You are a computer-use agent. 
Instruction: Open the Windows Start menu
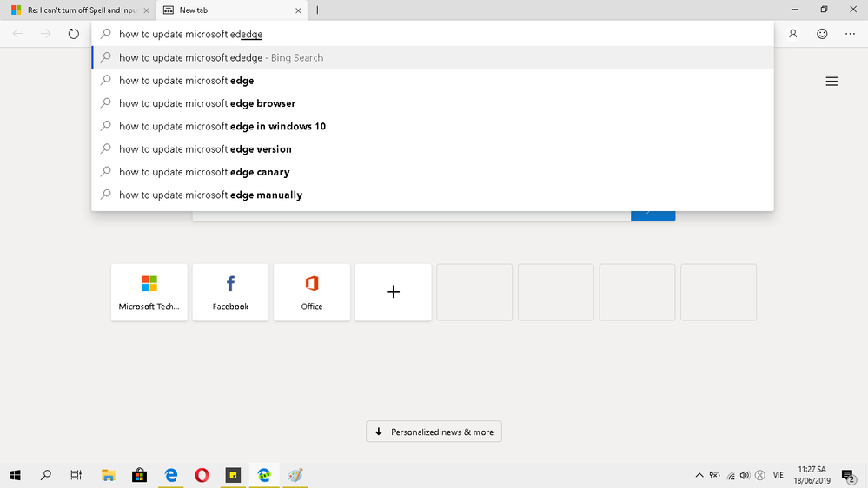tap(15, 475)
